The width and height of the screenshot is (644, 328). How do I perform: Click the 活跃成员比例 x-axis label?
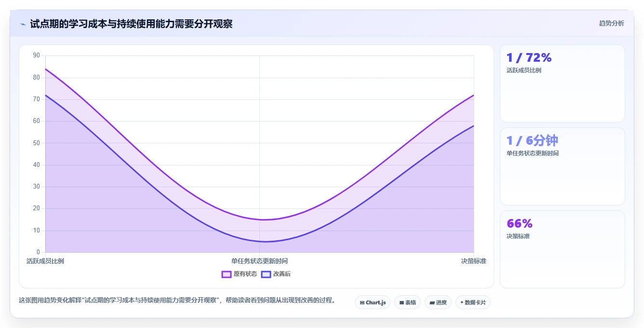click(x=45, y=261)
